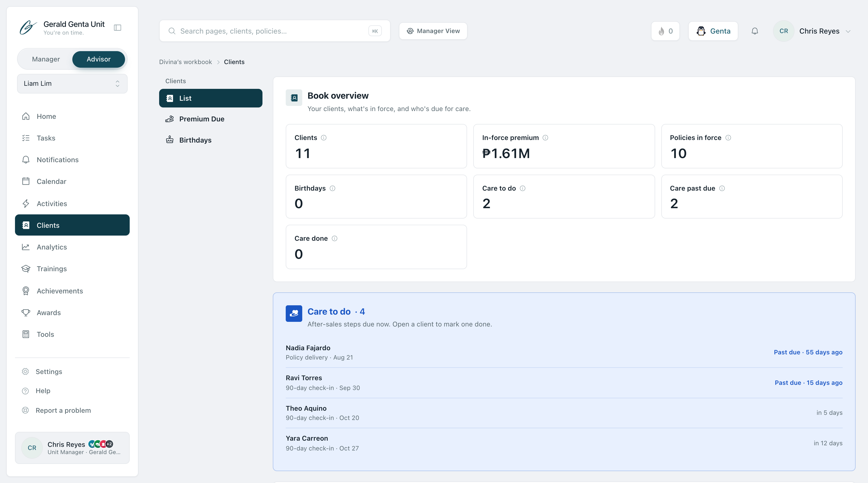Click the Manager View button
The image size is (868, 483).
(x=433, y=31)
